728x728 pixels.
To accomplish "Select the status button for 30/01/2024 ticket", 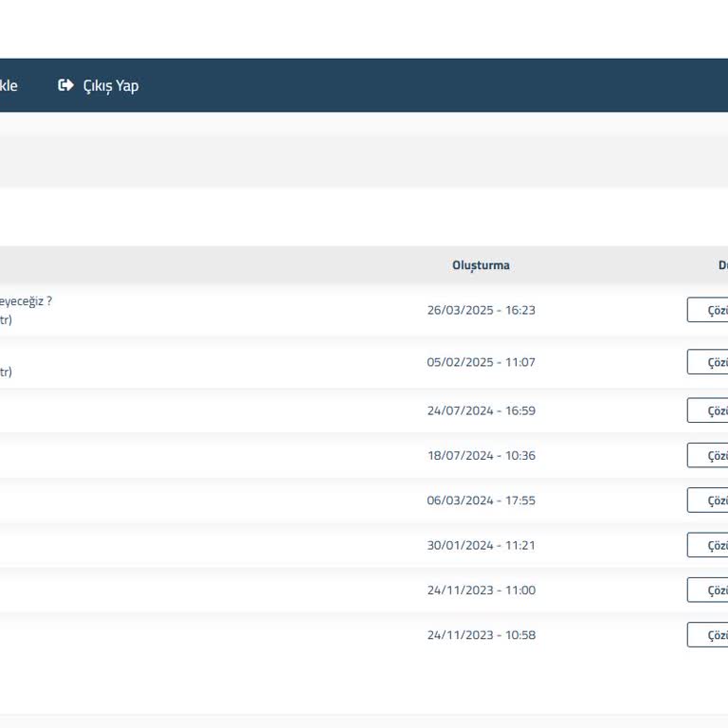I will coord(708,545).
